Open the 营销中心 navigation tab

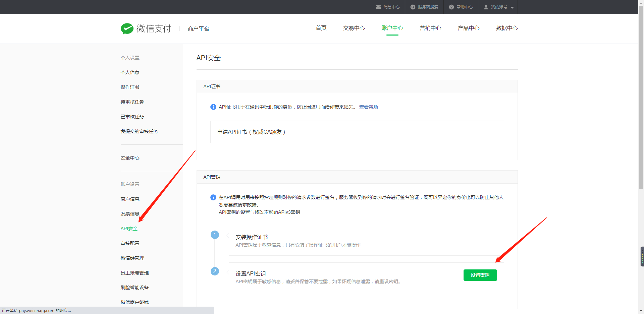[430, 28]
